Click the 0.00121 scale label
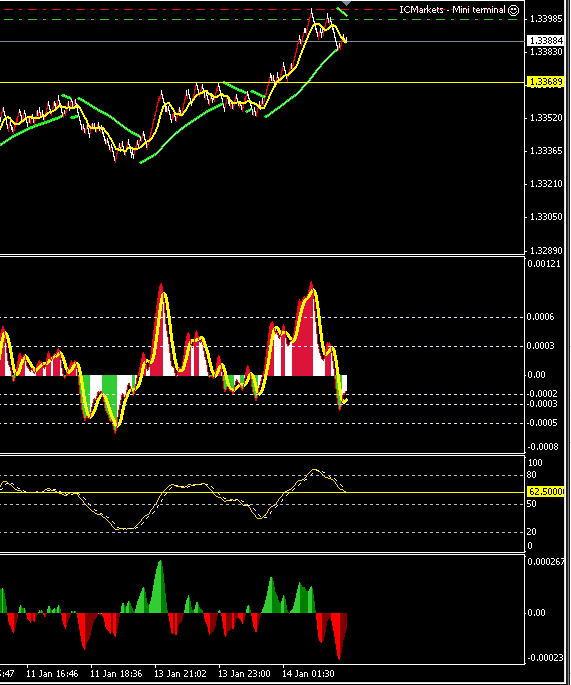This screenshot has height=685, width=571. coord(544,264)
